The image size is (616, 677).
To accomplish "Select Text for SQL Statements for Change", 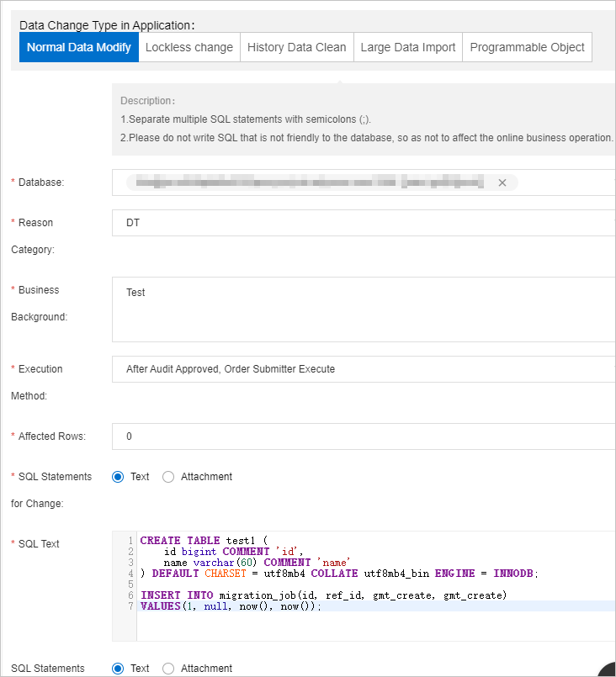I will [x=118, y=477].
